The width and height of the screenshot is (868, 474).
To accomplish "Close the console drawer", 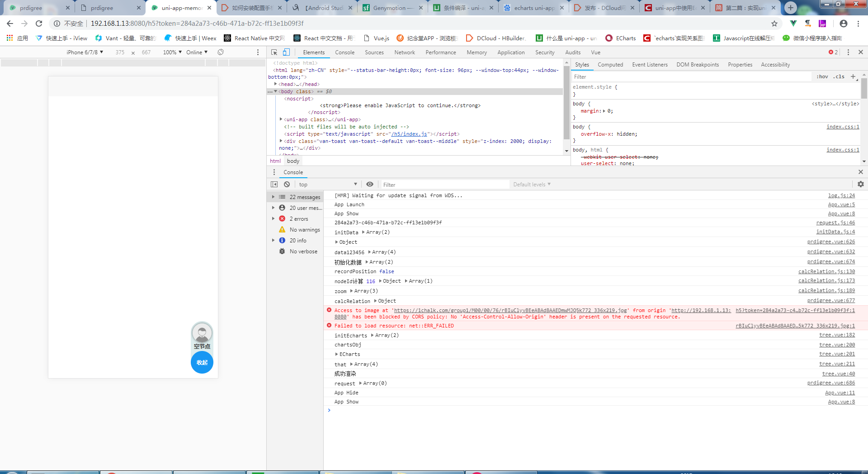I will (x=861, y=172).
